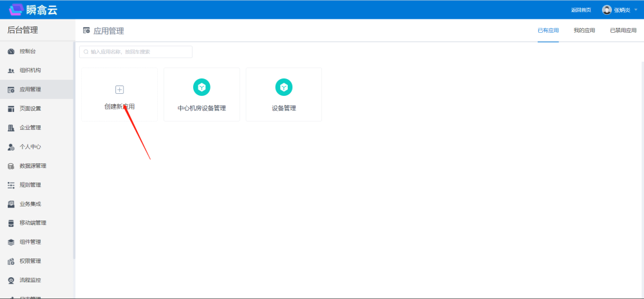Open 控制台 dashboard icon in sidebar
644x299 pixels.
tap(11, 51)
